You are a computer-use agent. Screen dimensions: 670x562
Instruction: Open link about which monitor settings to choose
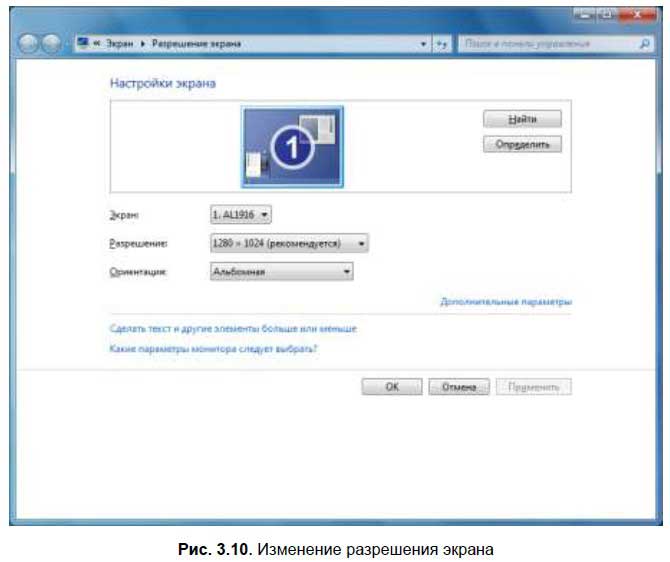(213, 349)
